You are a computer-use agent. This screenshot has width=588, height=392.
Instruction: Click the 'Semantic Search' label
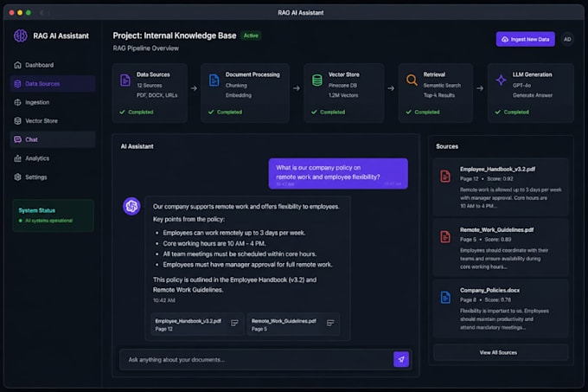pyautogui.click(x=442, y=86)
